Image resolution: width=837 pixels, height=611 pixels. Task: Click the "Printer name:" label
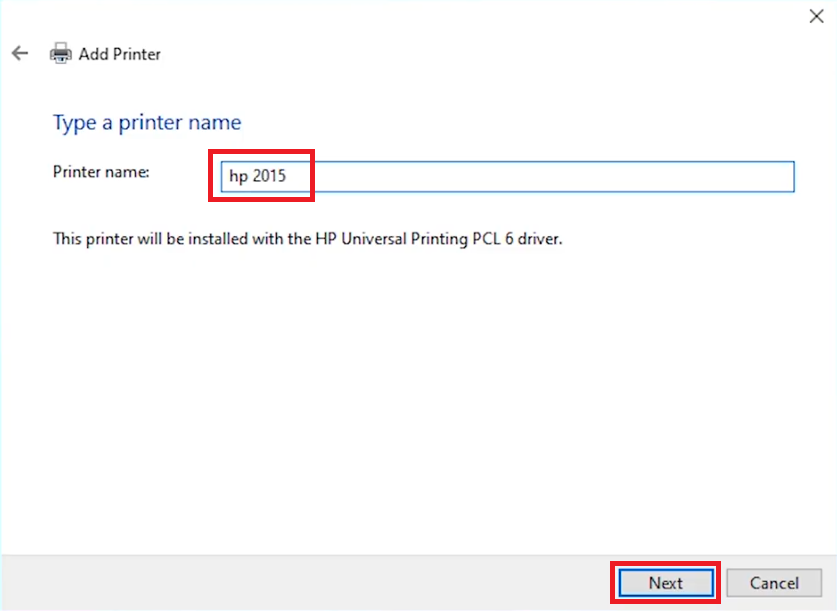click(101, 172)
